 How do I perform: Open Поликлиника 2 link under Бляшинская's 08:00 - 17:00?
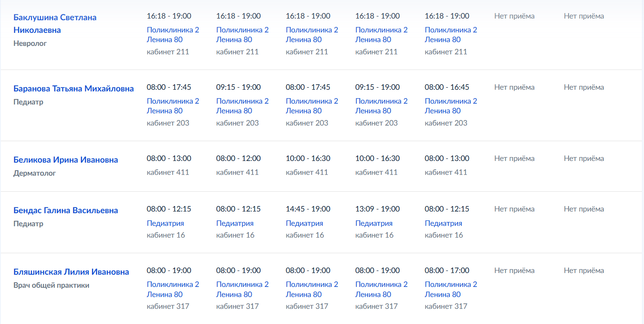pyautogui.click(x=451, y=284)
